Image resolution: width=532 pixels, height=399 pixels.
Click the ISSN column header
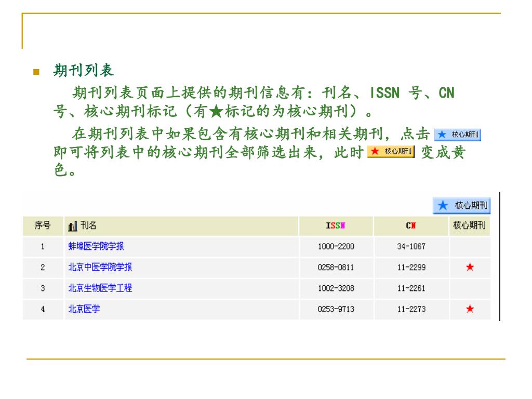coord(336,225)
